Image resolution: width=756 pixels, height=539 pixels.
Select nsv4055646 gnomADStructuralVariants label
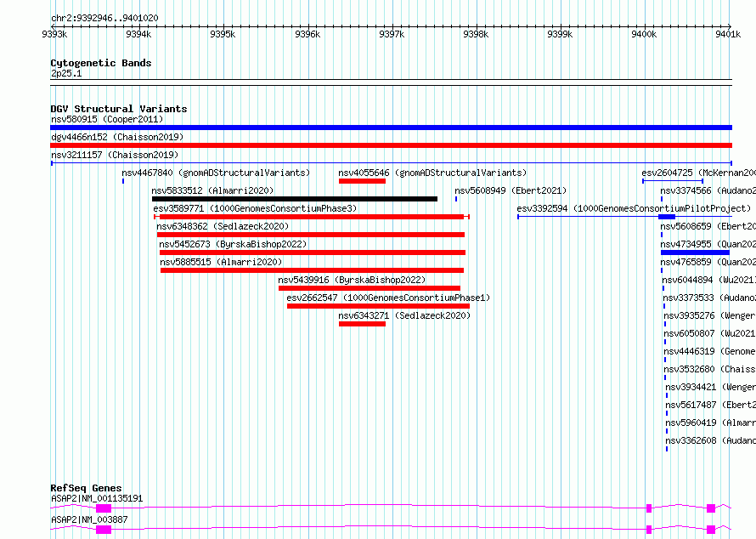432,173
